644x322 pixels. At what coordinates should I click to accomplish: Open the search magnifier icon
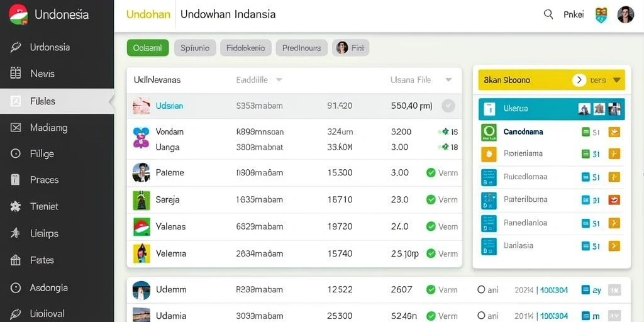click(x=548, y=14)
